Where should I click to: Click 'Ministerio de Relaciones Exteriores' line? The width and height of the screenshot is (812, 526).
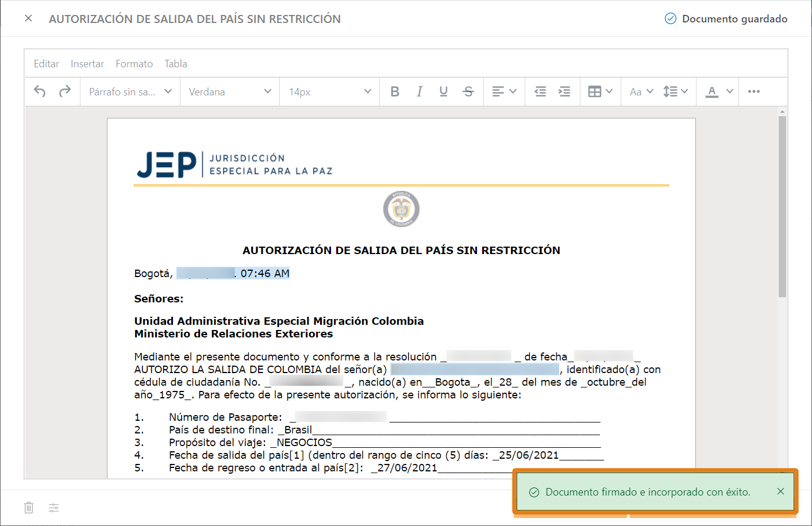click(233, 334)
